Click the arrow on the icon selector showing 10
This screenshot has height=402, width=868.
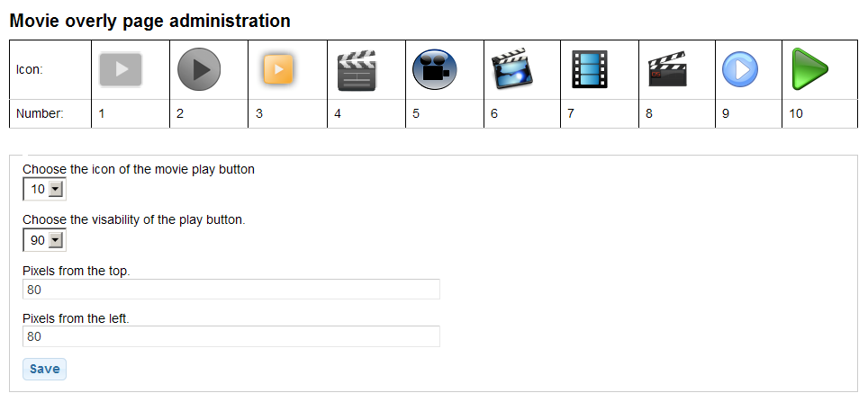[55, 189]
